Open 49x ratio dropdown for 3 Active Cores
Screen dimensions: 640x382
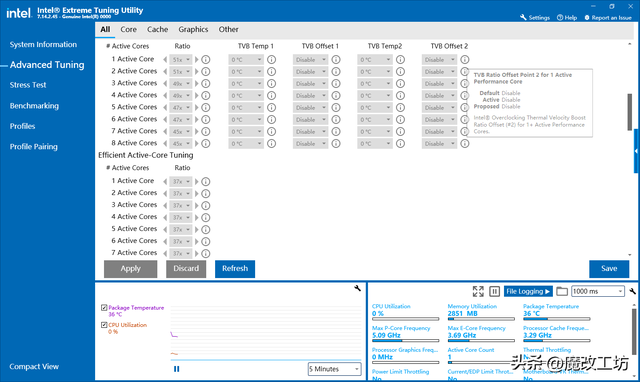point(180,84)
